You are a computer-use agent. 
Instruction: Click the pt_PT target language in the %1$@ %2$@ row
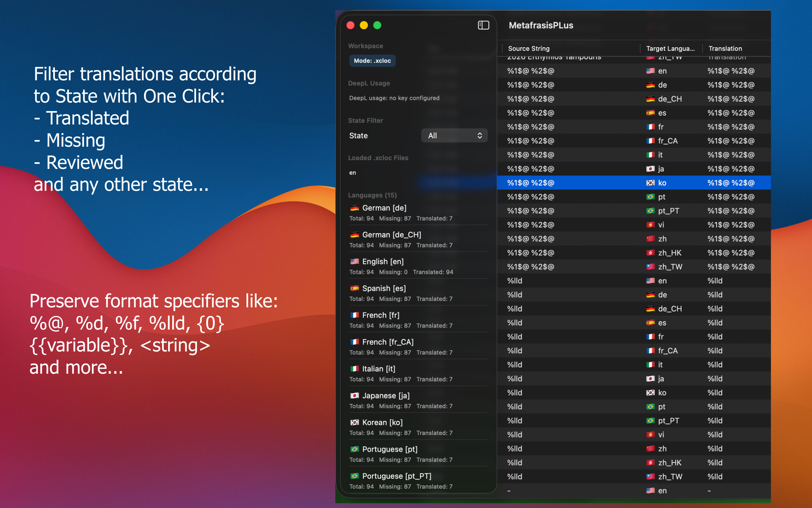click(x=668, y=211)
